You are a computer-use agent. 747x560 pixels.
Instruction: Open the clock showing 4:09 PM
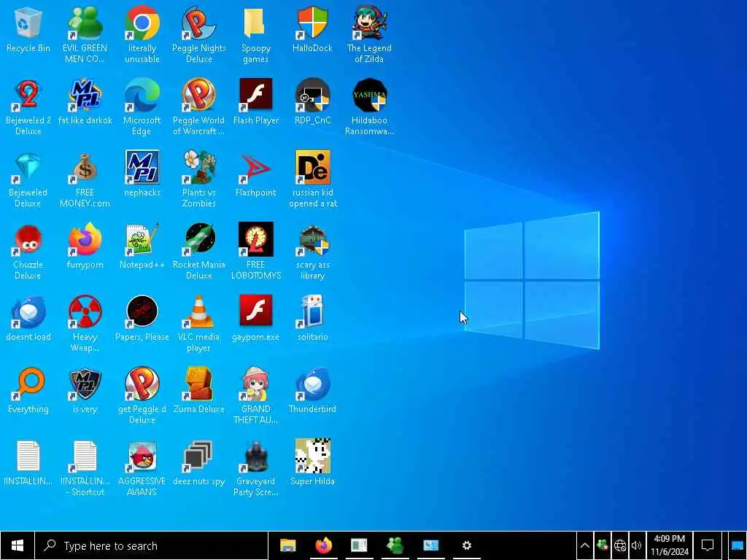670,545
